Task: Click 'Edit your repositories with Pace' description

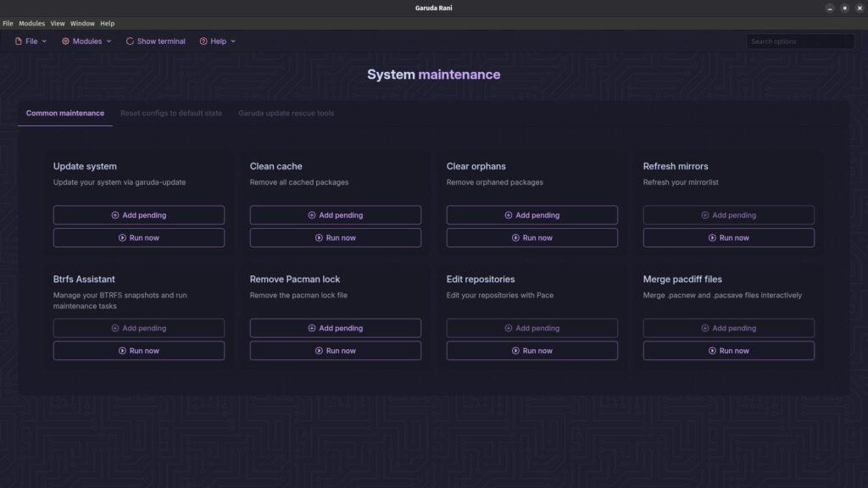Action: click(500, 296)
